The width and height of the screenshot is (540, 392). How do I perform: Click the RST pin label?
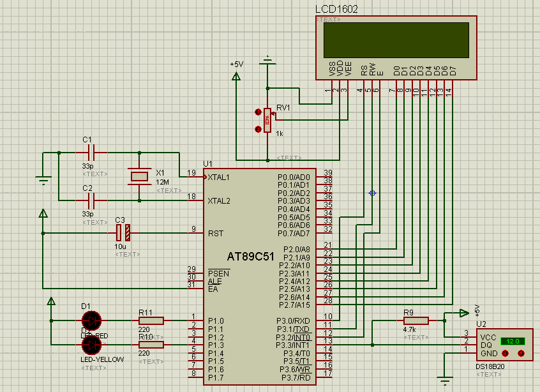(216, 234)
